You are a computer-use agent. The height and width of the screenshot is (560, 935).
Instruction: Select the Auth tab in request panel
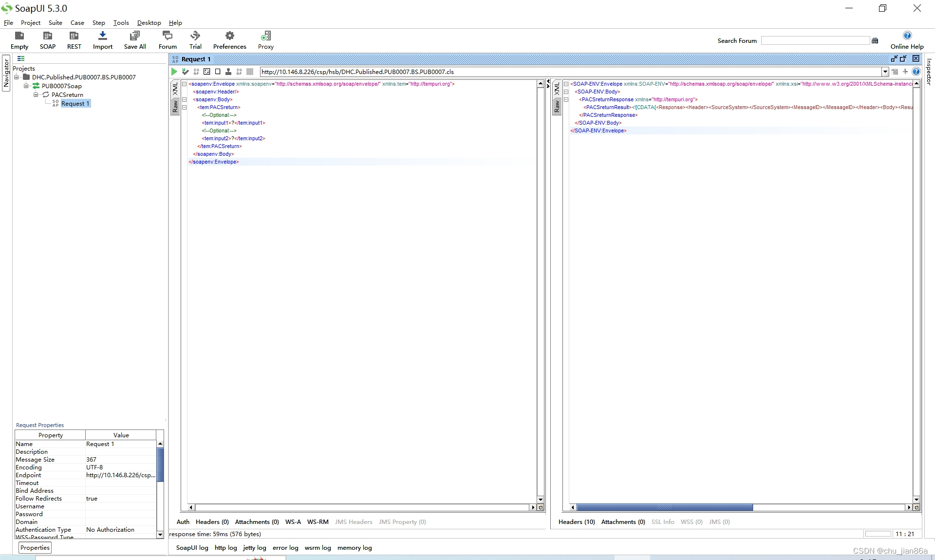coord(182,522)
